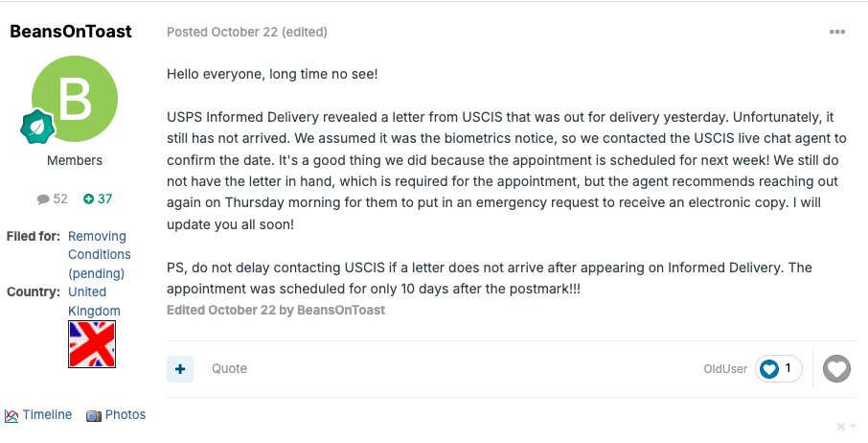Click the gray heart reaction button
Screen dimensions: 868x443
[x=836, y=369]
